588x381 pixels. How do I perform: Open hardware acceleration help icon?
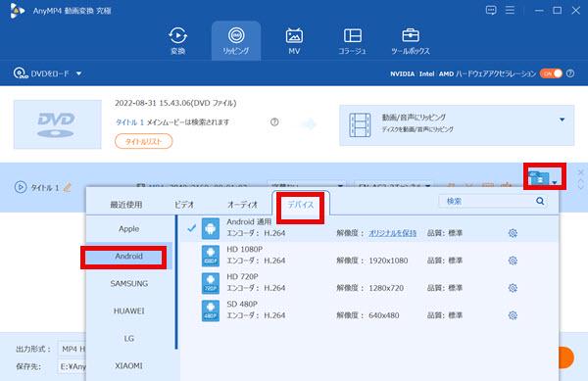570,73
